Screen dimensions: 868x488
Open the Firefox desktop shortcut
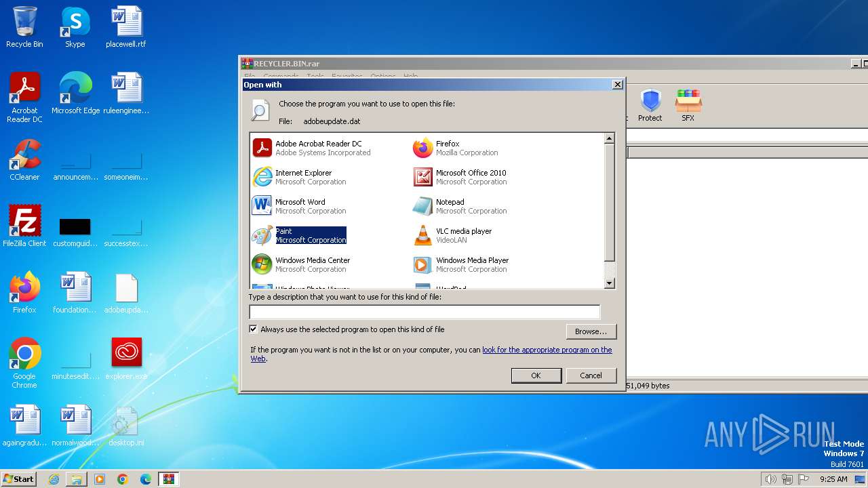(x=24, y=293)
